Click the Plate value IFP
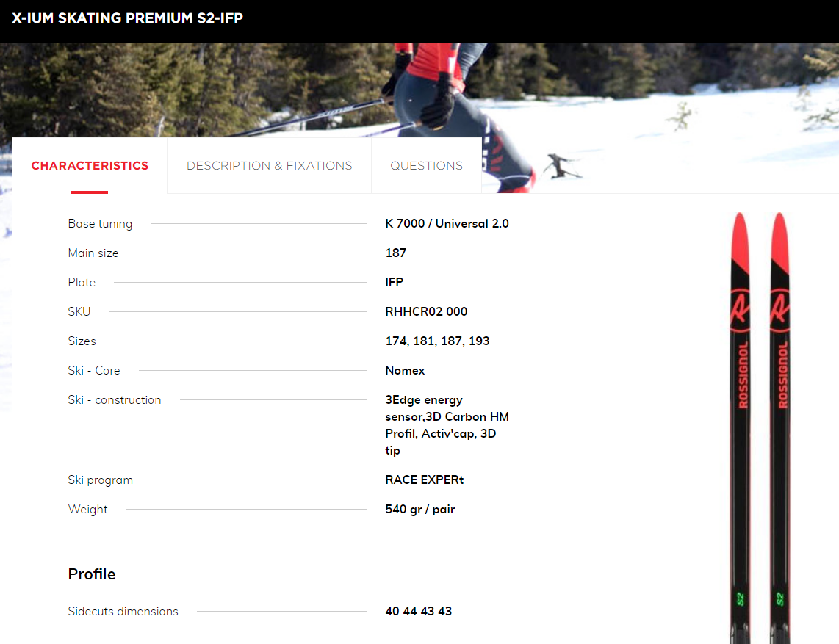The width and height of the screenshot is (839, 644). click(x=395, y=282)
